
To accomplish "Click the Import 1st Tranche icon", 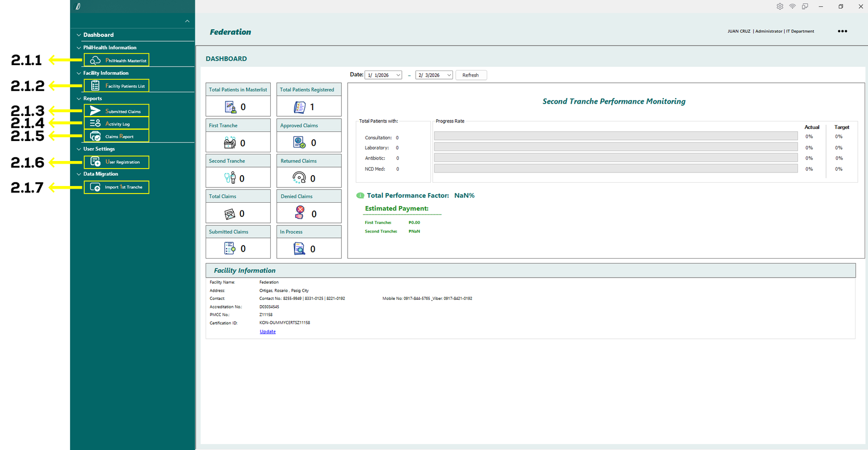I will (95, 187).
